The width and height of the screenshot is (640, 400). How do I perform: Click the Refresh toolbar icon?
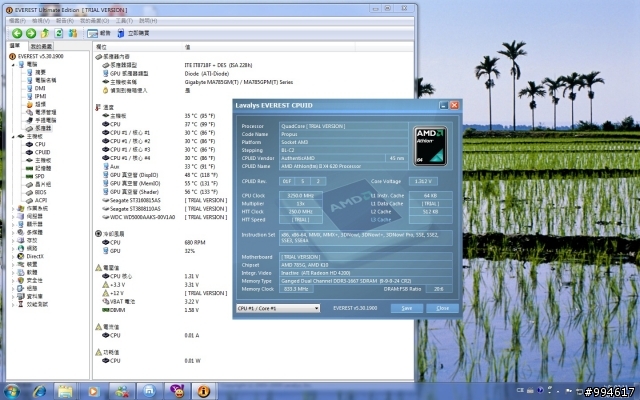(59, 33)
